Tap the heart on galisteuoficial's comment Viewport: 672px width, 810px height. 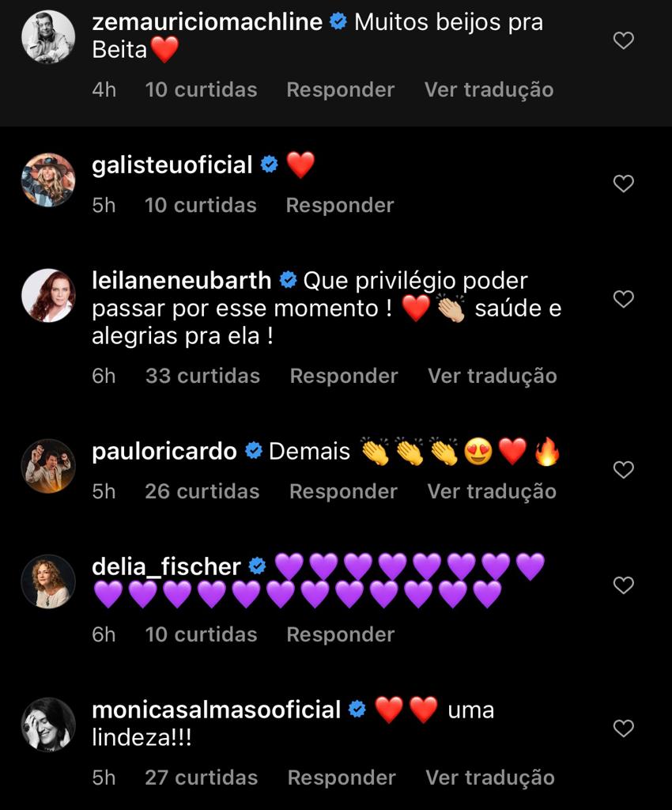click(624, 184)
